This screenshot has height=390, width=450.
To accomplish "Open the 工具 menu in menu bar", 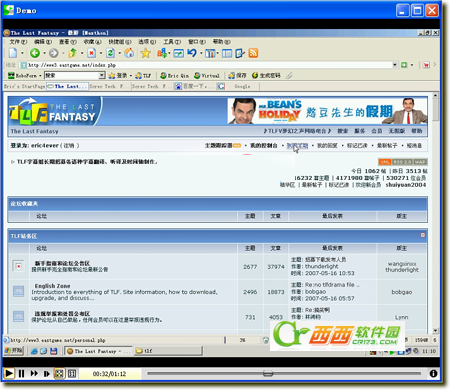I will [x=172, y=42].
